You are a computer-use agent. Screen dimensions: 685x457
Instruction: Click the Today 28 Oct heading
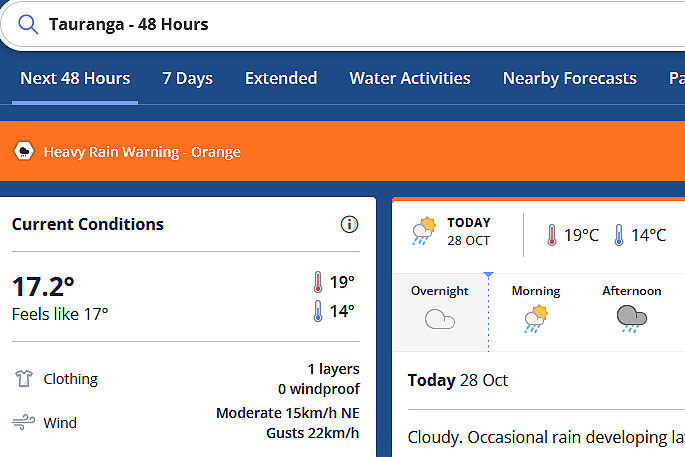(x=457, y=380)
